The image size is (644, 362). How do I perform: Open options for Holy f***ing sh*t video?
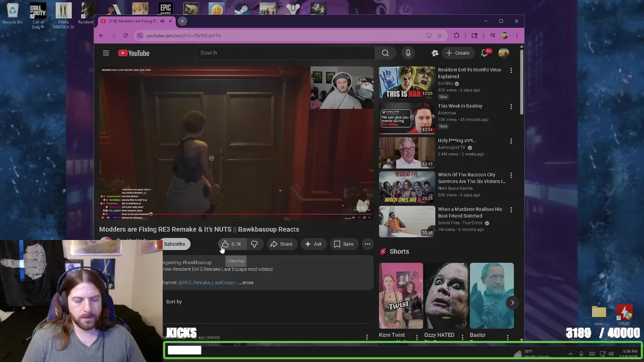pyautogui.click(x=511, y=141)
